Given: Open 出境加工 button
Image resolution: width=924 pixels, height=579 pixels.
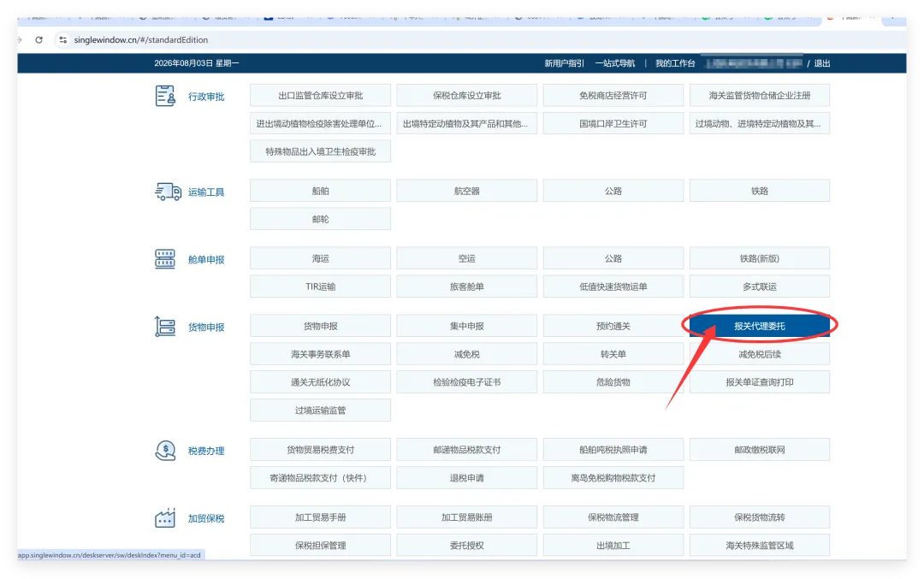Looking at the screenshot, I should [613, 546].
